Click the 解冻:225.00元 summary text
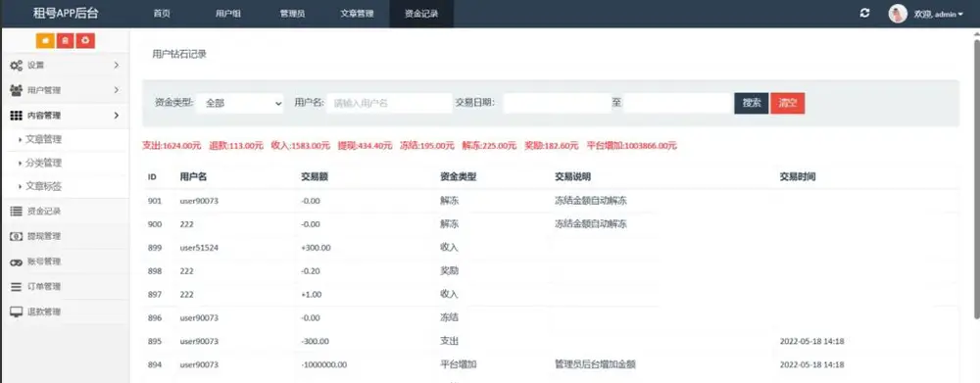This screenshot has height=383, width=980. (489, 146)
